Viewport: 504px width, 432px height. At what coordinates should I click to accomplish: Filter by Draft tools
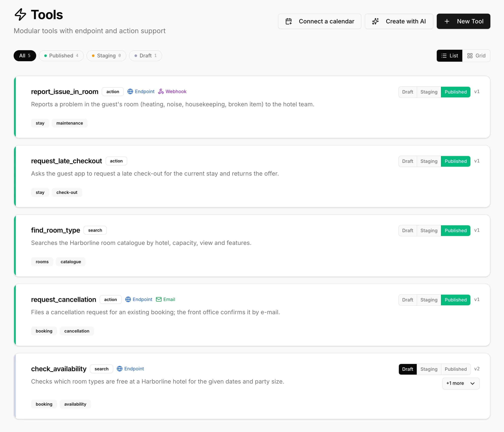[145, 56]
